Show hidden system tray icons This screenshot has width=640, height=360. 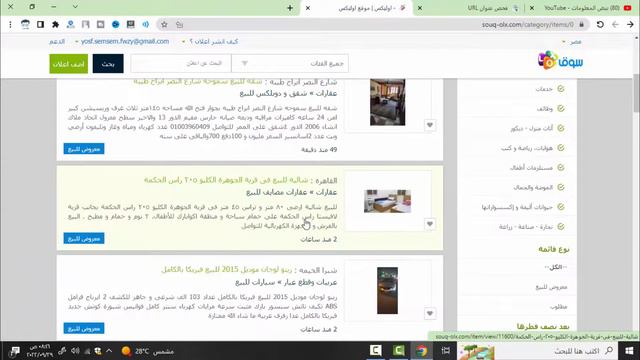109,351
